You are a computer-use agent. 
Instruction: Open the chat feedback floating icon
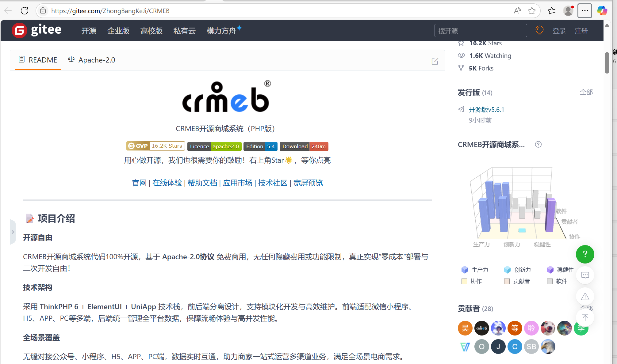point(585,275)
